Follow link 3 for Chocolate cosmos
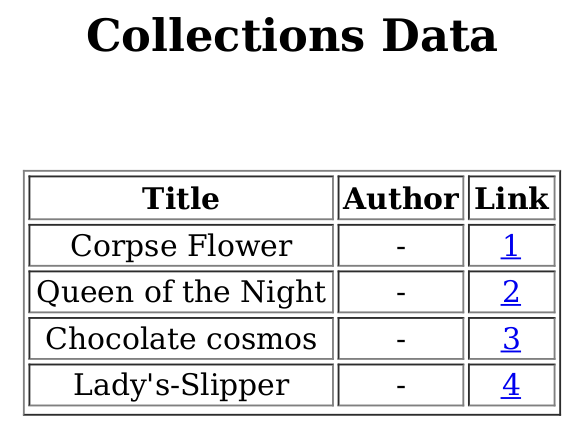Viewport: 586px width, 446px height. point(511,338)
